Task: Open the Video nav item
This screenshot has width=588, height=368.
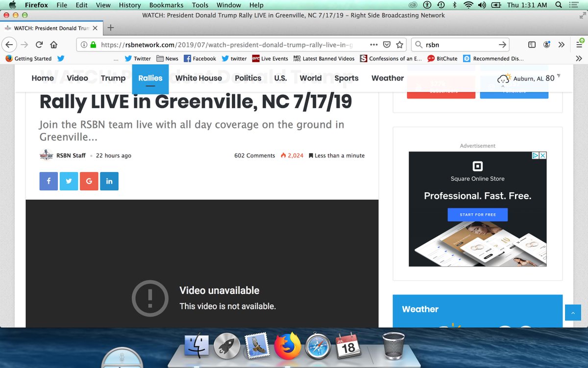Action: [x=77, y=78]
